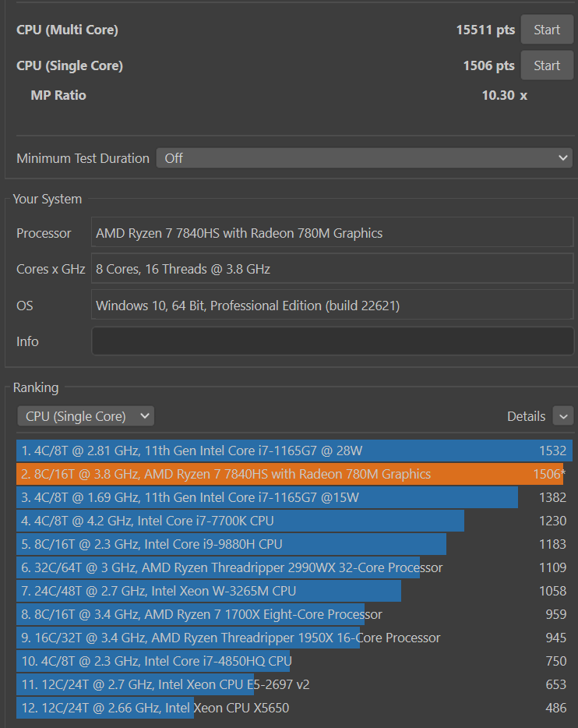Click the 10.30 x MP Ratio value
The height and width of the screenshot is (728, 578).
(504, 95)
